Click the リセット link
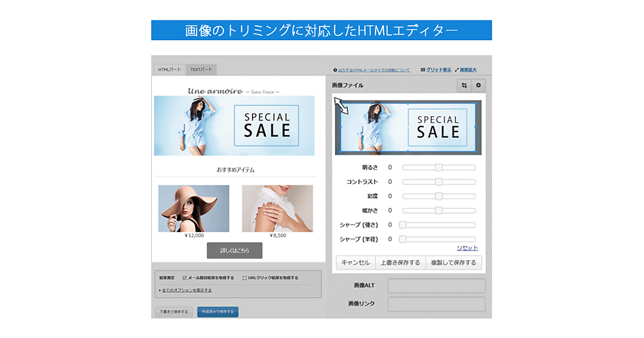 [467, 248]
